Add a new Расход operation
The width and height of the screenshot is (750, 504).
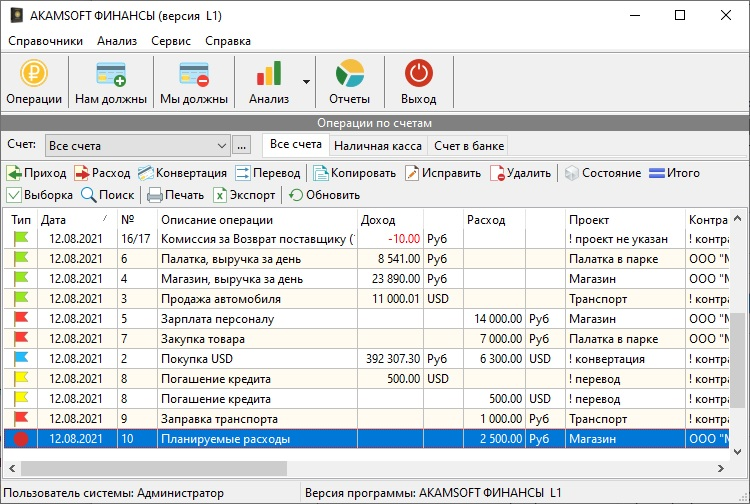102,173
